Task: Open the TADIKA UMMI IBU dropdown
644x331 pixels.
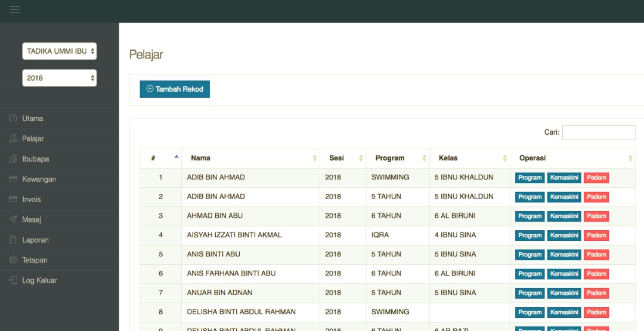Action: point(60,51)
